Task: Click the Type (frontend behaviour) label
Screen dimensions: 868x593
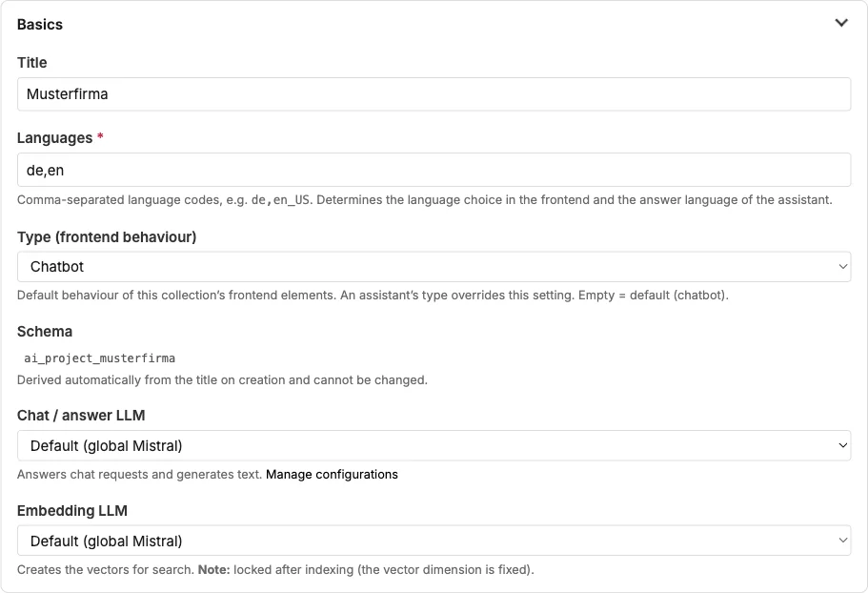Action: [107, 237]
